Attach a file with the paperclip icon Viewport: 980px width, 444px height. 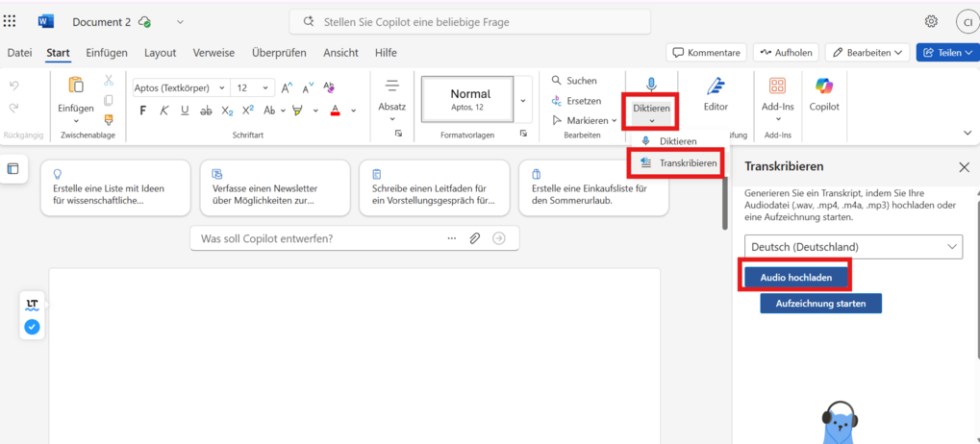[475, 238]
